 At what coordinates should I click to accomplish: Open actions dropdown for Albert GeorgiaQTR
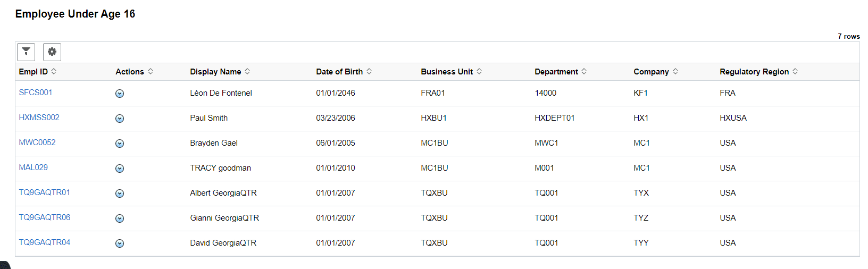pyautogui.click(x=120, y=194)
